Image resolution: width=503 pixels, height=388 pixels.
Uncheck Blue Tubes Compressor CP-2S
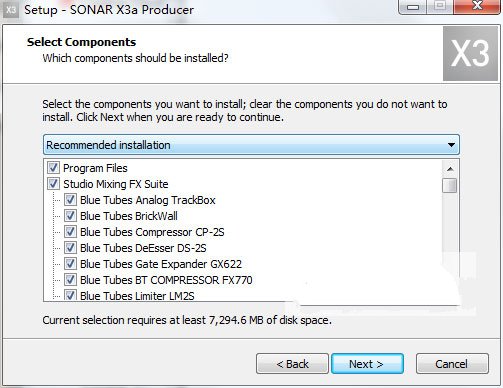pos(70,232)
